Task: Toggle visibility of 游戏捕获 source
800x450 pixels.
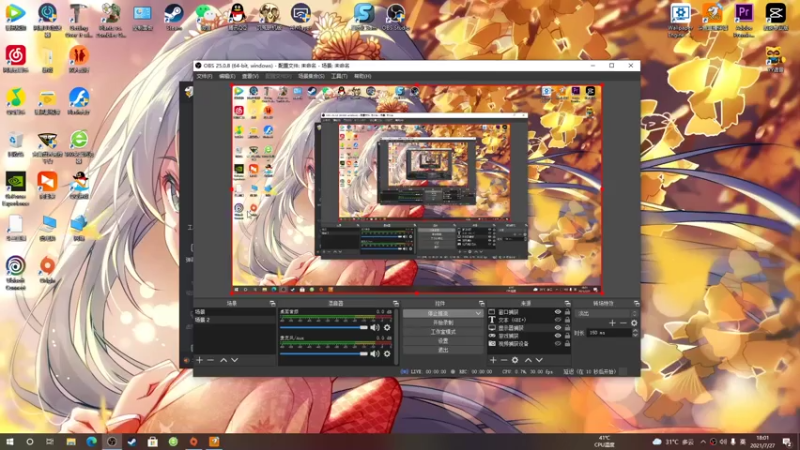Action: click(558, 336)
